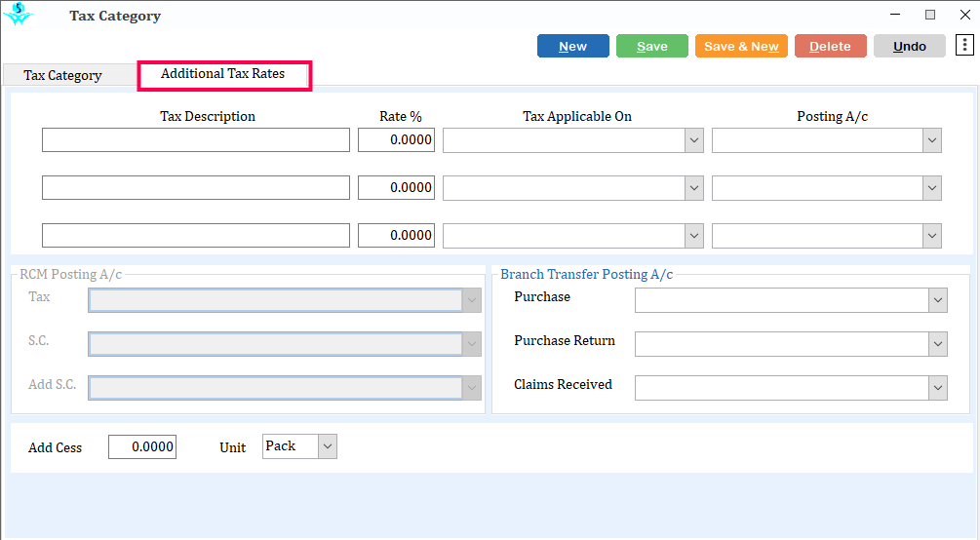
Task: Click the RCM Posting S.C. dropdown
Action: [285, 344]
